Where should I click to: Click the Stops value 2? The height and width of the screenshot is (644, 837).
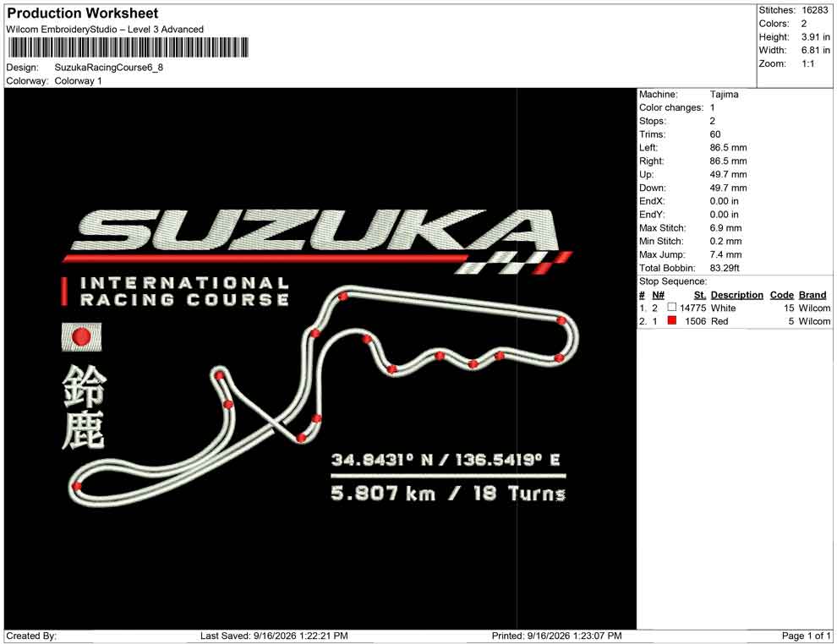pos(712,121)
